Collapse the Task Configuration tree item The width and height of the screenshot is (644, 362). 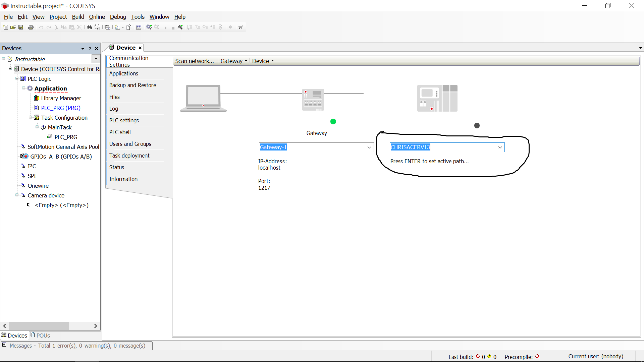pyautogui.click(x=30, y=118)
